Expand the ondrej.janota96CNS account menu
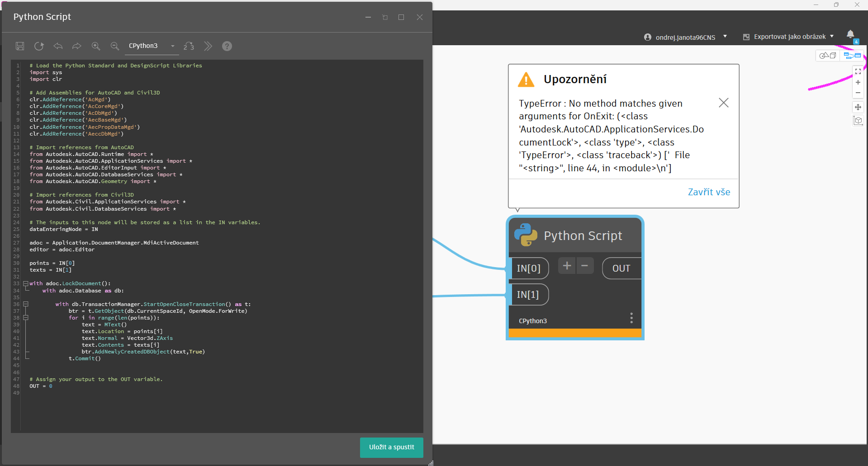Screen dimensions: 868x466 tap(685, 37)
